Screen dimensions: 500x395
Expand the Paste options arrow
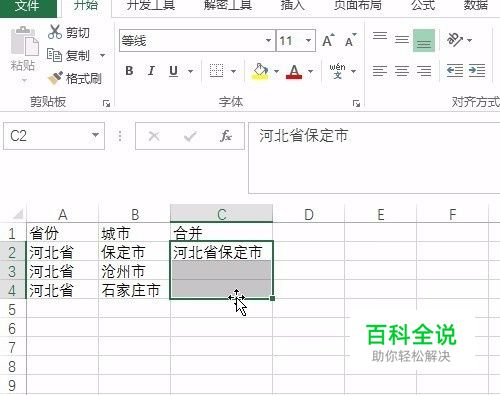(x=24, y=80)
